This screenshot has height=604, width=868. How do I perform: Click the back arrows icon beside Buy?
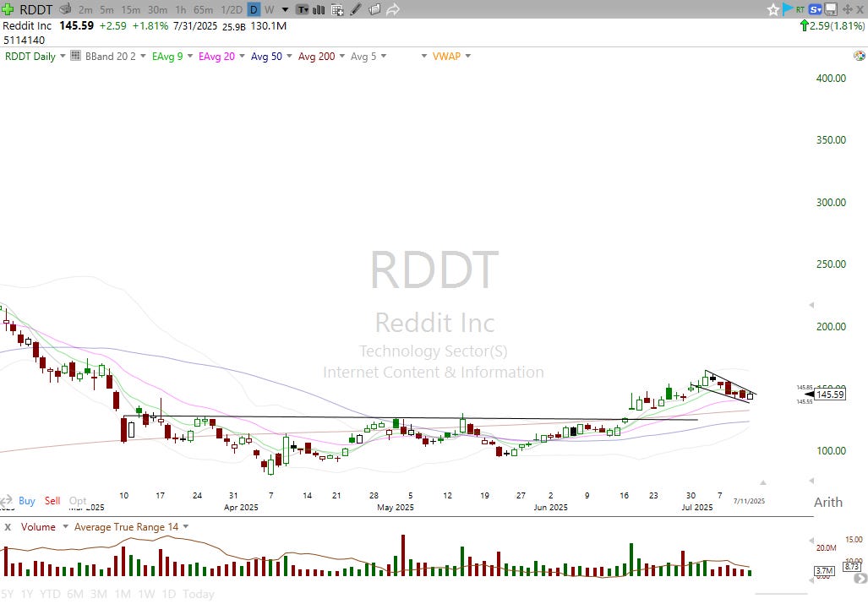pos(6,501)
